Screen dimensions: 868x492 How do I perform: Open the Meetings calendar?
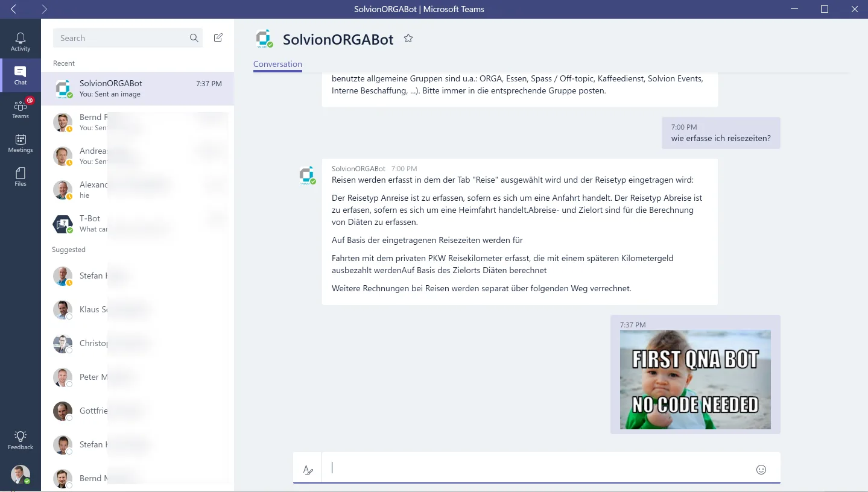click(x=20, y=143)
